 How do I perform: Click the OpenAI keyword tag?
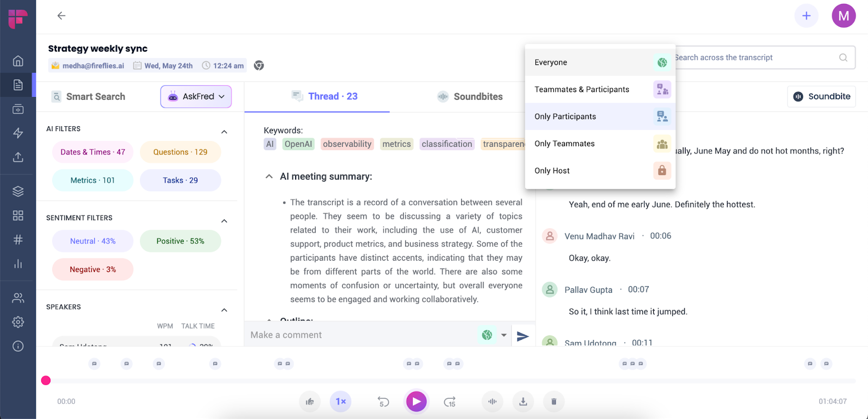(x=298, y=144)
